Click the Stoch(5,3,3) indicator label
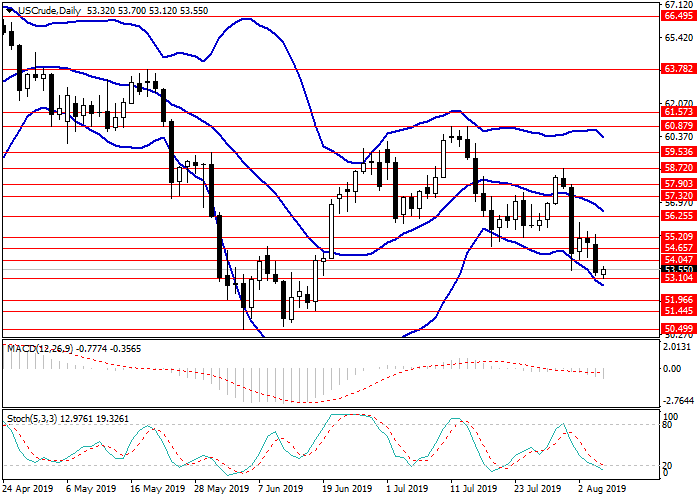 pyautogui.click(x=36, y=414)
